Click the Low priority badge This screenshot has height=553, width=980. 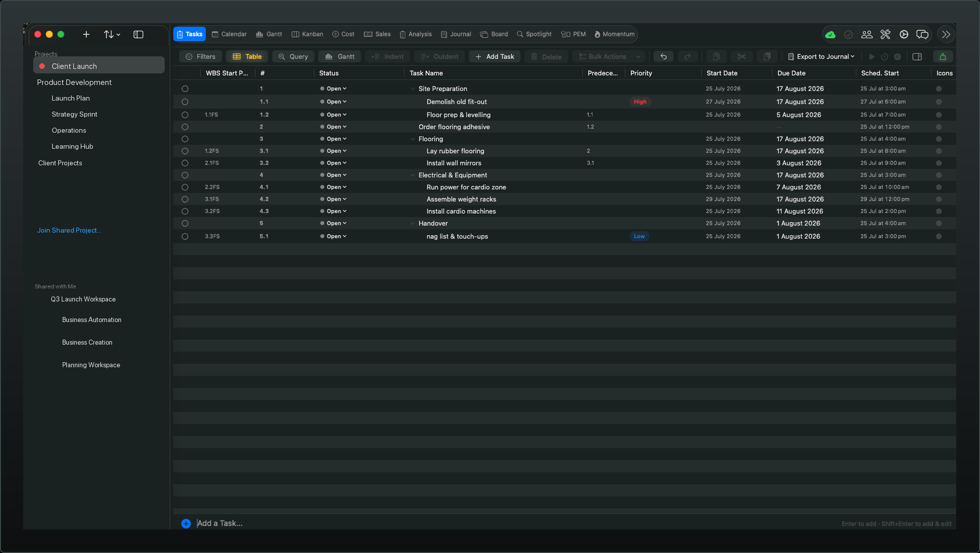click(x=639, y=236)
